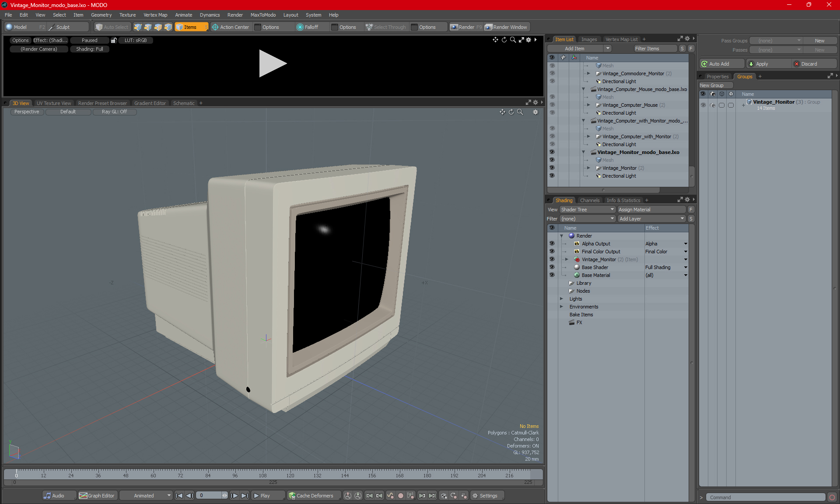Open the Add Layer dropdown
The image size is (840, 504).
651,219
